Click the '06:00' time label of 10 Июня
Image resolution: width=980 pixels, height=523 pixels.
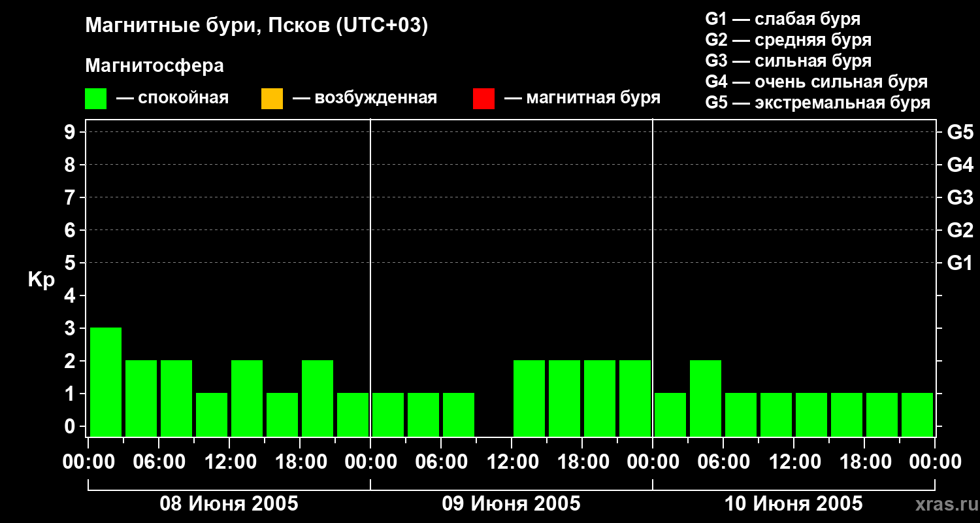point(723,462)
